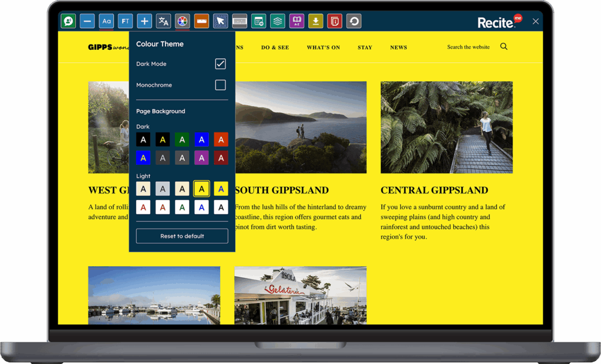Open the colour wheel theme panel
The height and width of the screenshot is (364, 601).
[182, 21]
